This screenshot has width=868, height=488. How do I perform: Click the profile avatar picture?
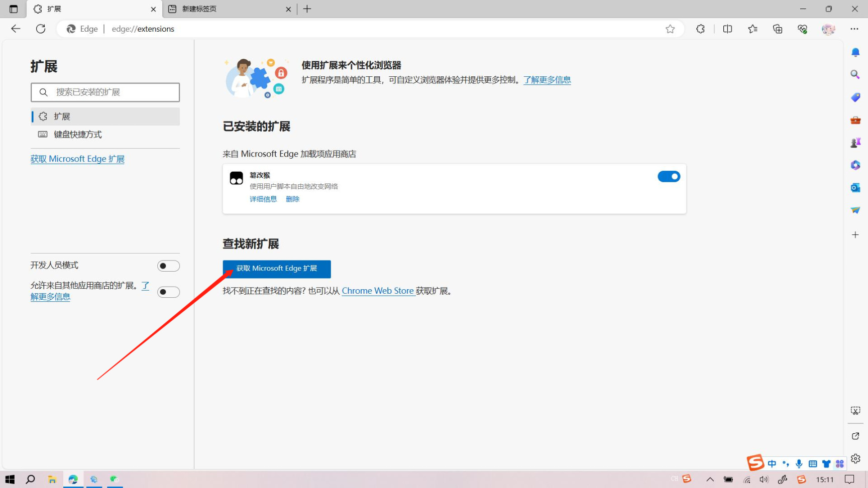(x=828, y=29)
